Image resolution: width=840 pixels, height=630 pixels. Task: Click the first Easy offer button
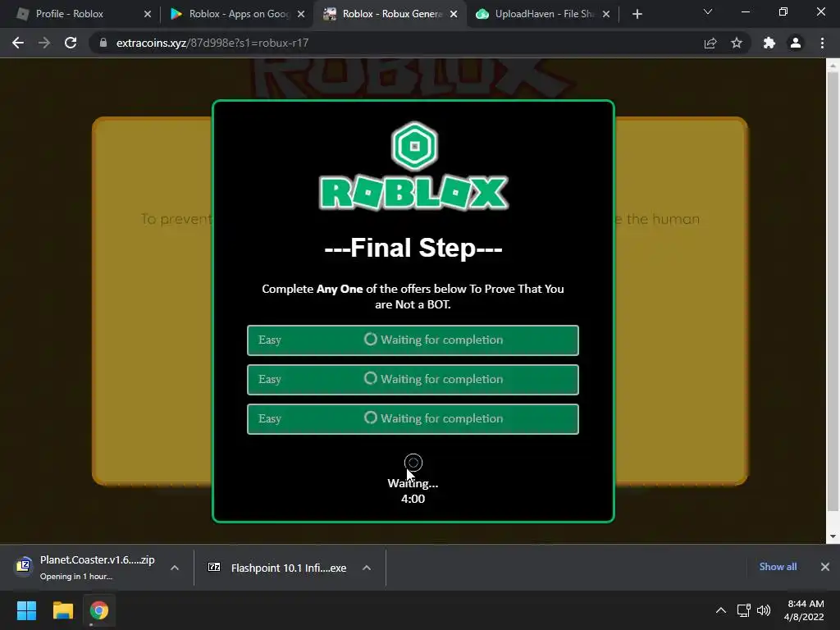(413, 340)
